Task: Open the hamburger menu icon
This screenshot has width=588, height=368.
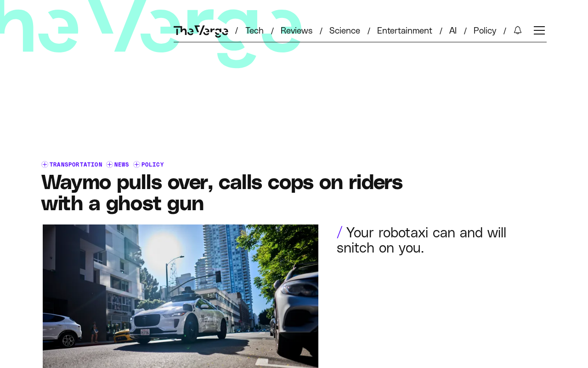Action: pyautogui.click(x=539, y=30)
